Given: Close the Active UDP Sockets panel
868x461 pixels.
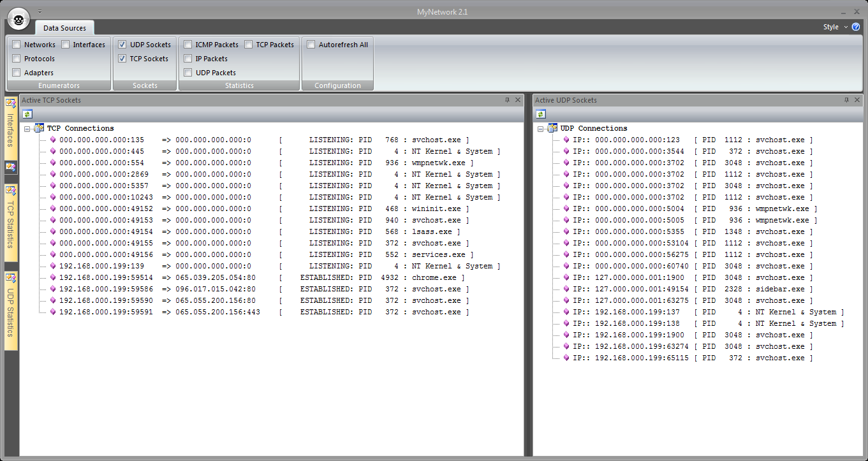Looking at the screenshot, I should click(857, 100).
